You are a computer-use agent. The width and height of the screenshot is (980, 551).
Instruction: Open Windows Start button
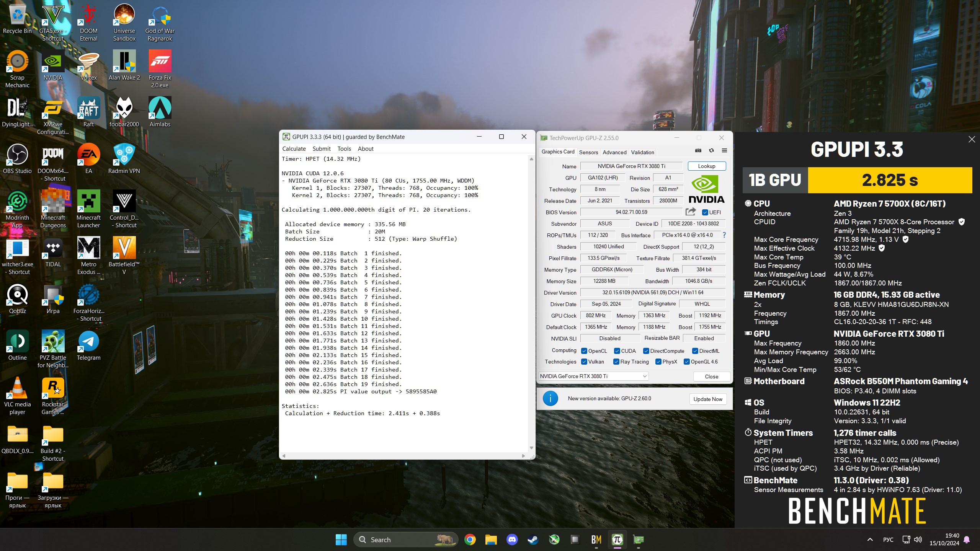(341, 540)
